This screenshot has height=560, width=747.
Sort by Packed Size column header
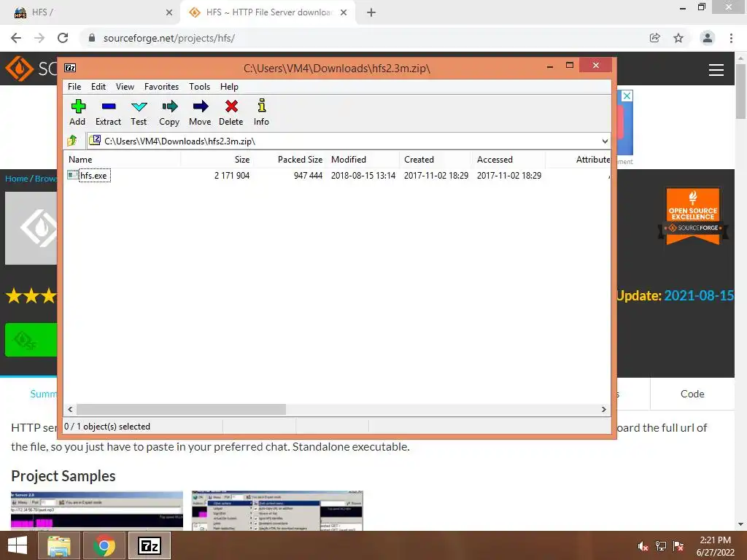click(x=290, y=160)
